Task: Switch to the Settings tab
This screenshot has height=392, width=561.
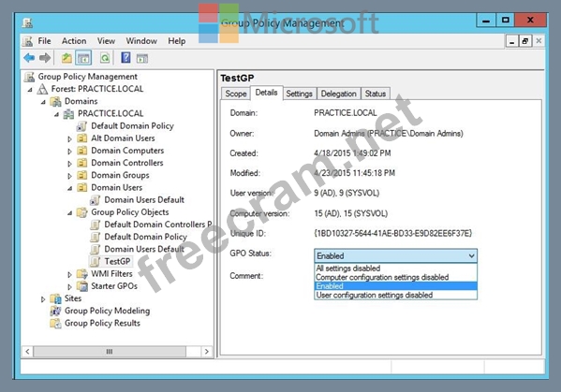Action: [x=299, y=94]
